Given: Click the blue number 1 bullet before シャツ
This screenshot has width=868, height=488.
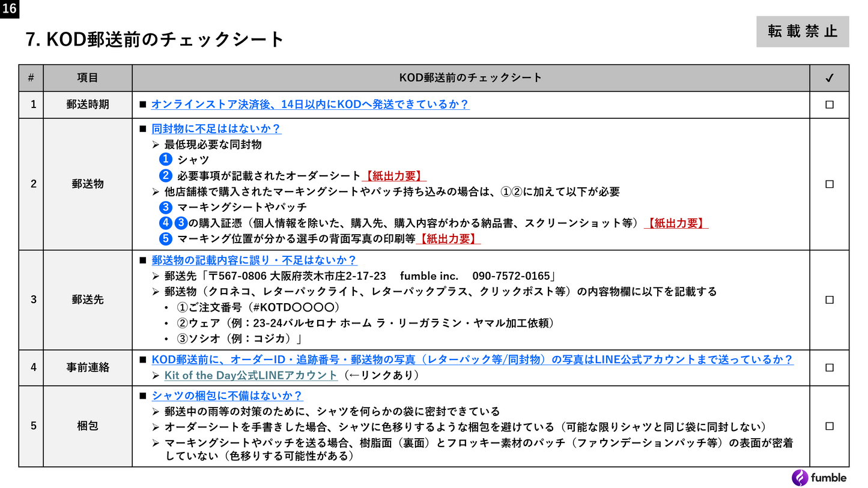Looking at the screenshot, I should (166, 160).
